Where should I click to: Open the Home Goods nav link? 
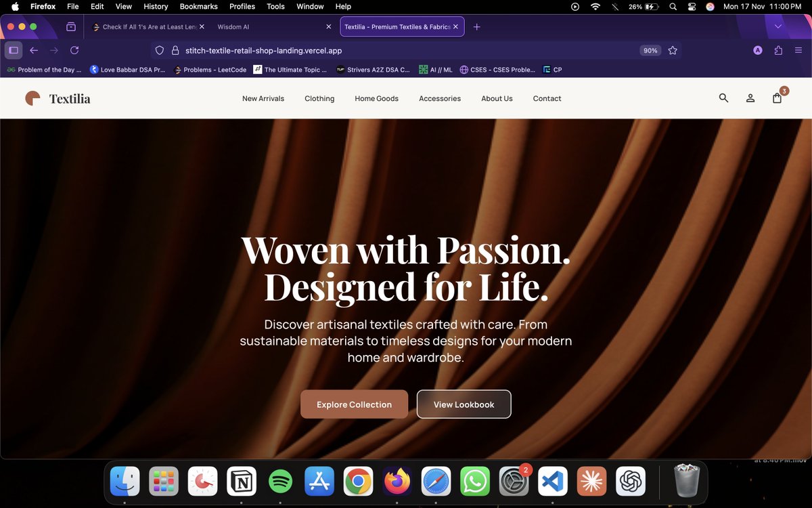(376, 98)
